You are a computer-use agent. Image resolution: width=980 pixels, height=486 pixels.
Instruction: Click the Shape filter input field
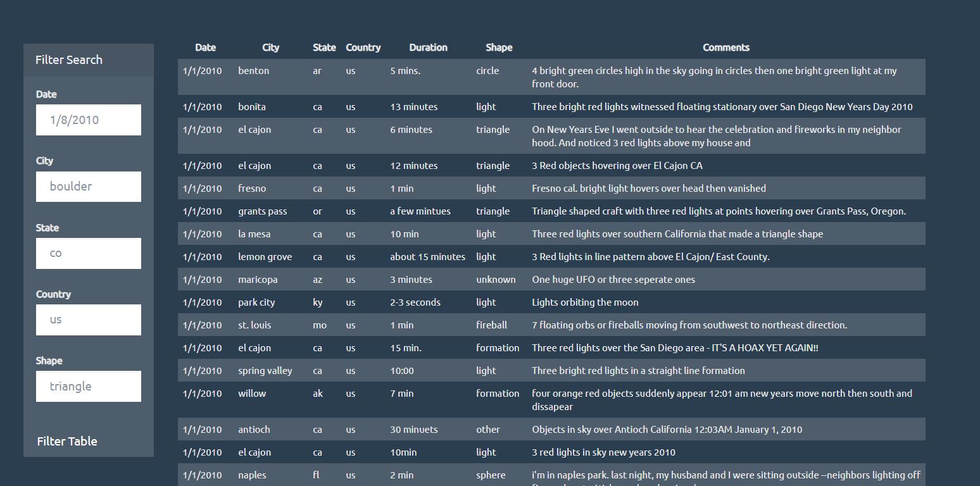(88, 386)
